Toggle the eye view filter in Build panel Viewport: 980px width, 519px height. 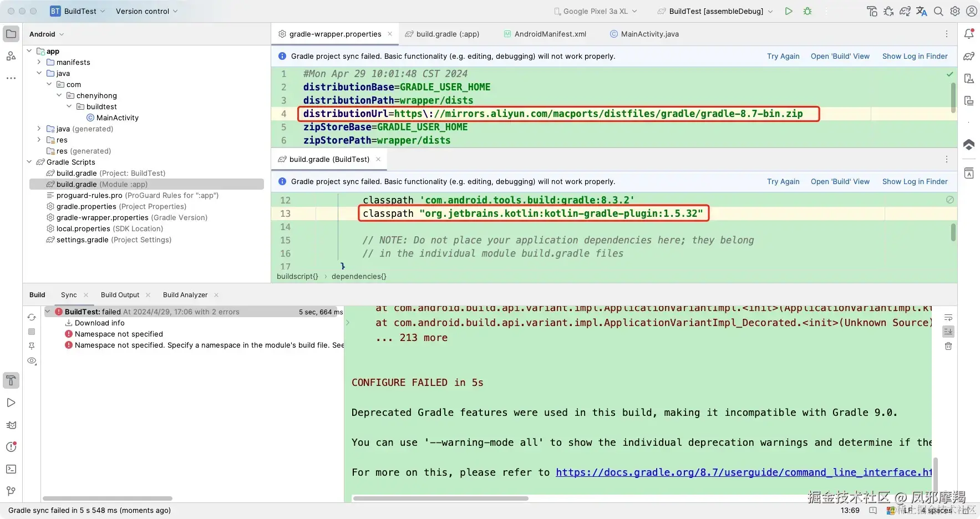click(x=32, y=361)
